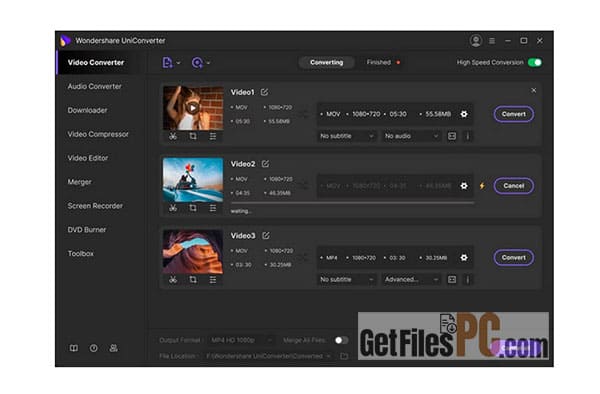Trim Video1 with scissors icon
The height and width of the screenshot is (394, 600).
pyautogui.click(x=173, y=136)
